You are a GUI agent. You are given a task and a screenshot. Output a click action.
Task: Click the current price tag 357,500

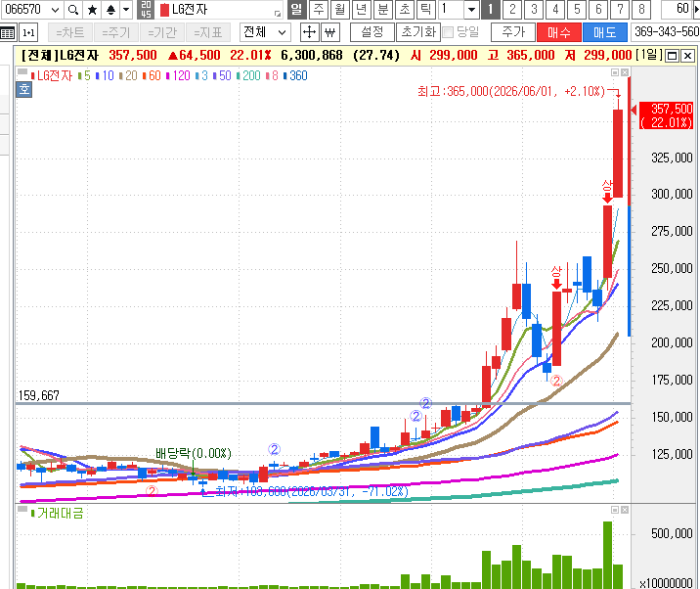click(667, 115)
